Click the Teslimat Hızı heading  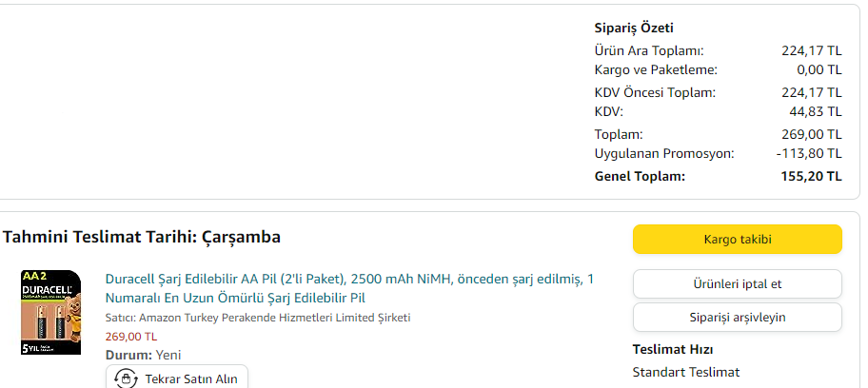click(x=673, y=349)
